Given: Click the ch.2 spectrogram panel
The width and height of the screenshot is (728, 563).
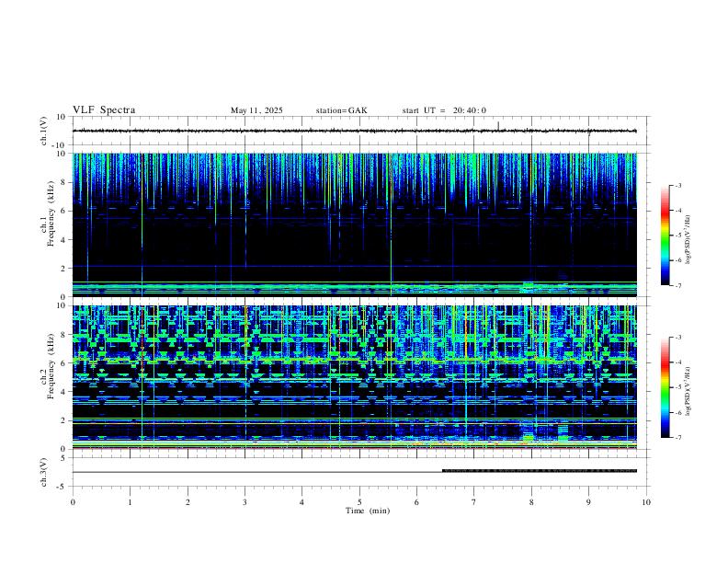Looking at the screenshot, I should pyautogui.click(x=355, y=377).
